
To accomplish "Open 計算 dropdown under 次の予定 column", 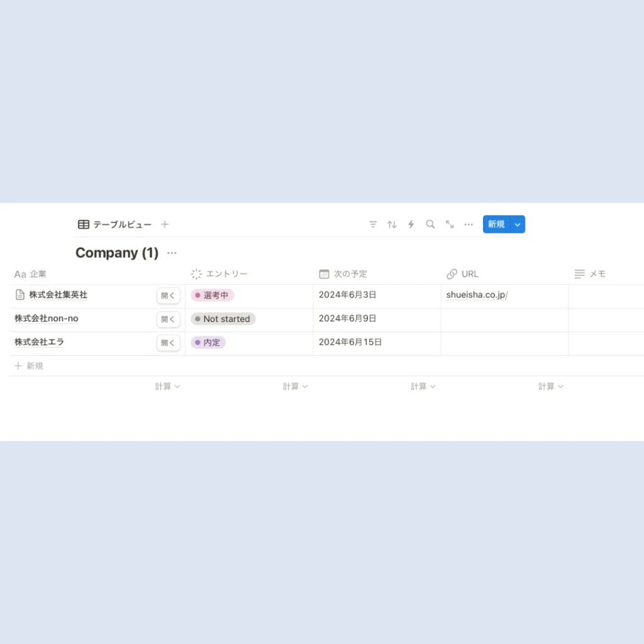I will click(423, 387).
